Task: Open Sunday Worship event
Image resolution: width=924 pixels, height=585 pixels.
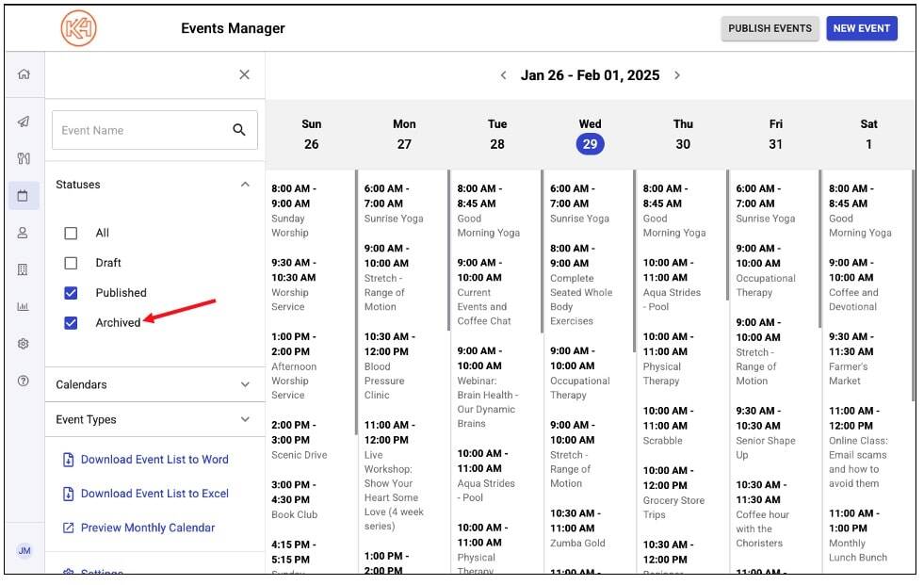Action: [x=294, y=211]
